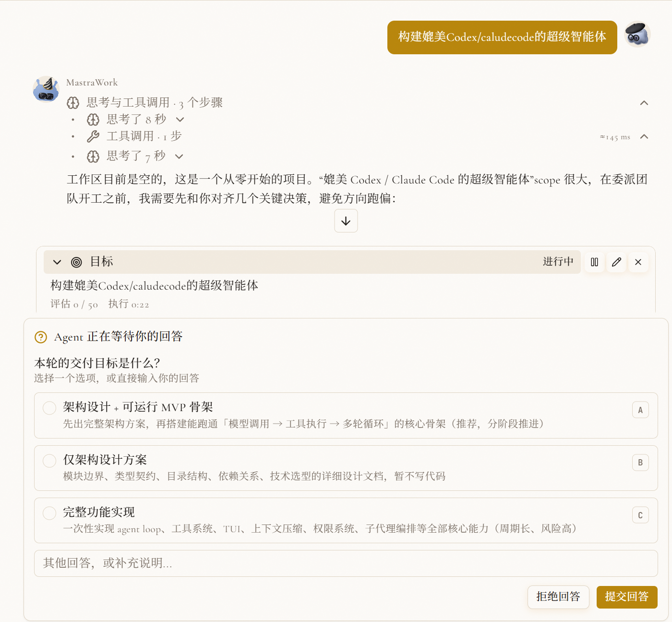
Task: Click the brain icon beside 思考了 8 秒
Action: (x=93, y=120)
